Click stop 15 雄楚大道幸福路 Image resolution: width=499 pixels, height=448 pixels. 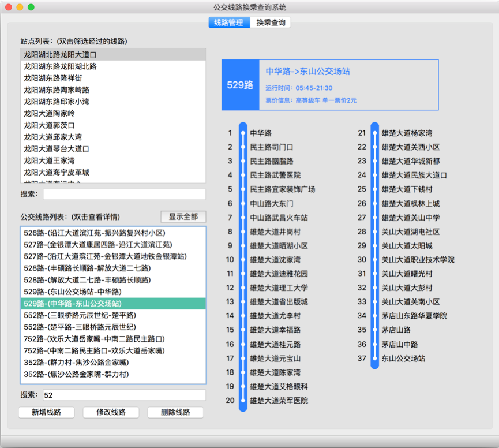(x=275, y=330)
